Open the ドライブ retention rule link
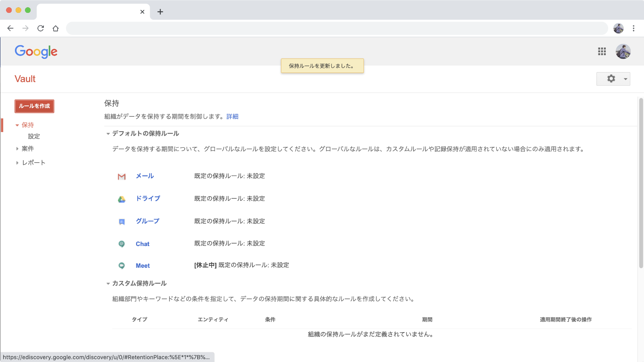 [x=148, y=199]
